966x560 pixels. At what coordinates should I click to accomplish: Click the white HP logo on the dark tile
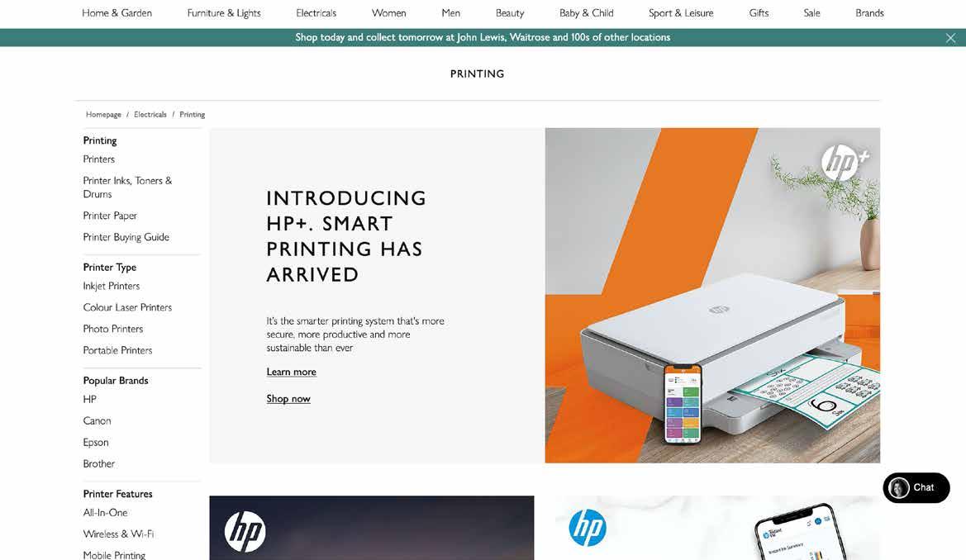(x=245, y=531)
